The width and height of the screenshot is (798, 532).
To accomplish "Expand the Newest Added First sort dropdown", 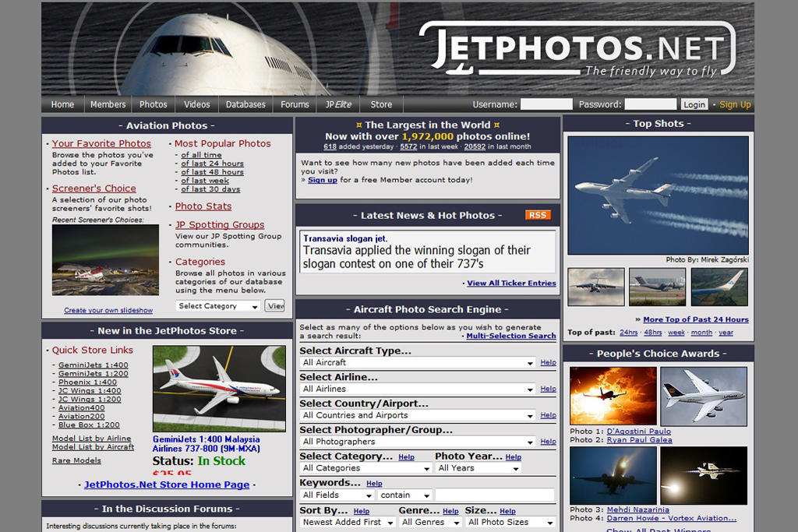I will [347, 523].
